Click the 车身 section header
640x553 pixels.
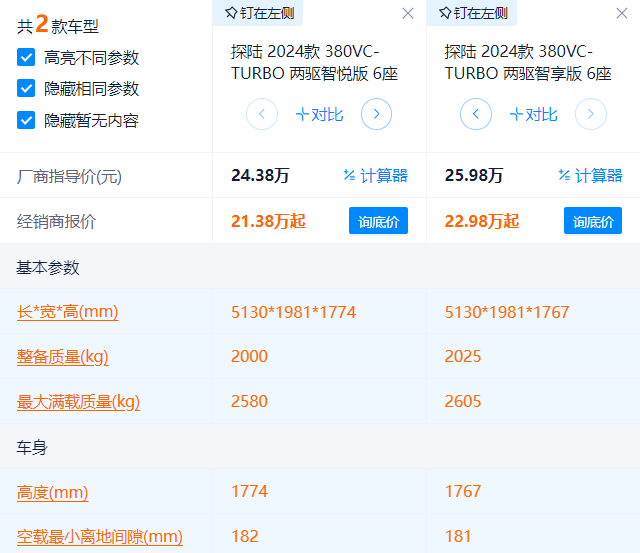click(32, 447)
